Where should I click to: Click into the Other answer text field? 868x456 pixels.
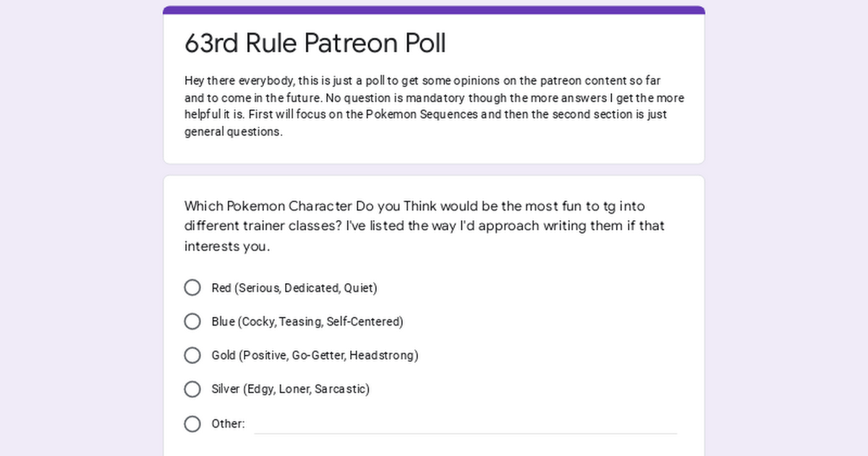(x=465, y=423)
